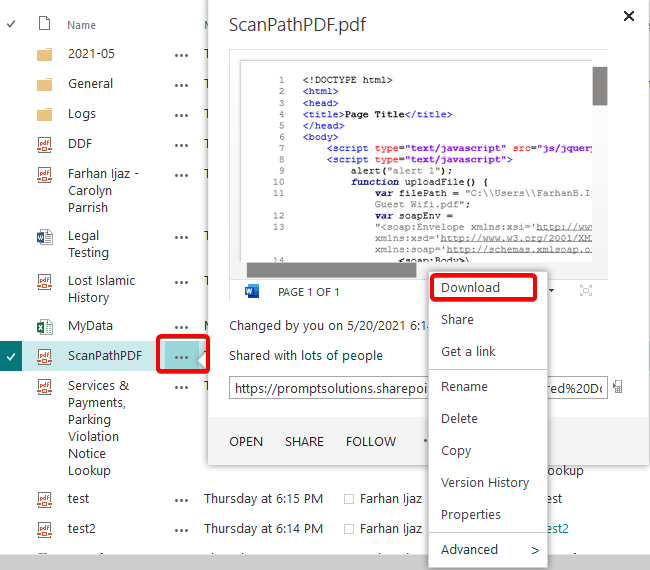Open ellipsis menu for Services & Payments file
650x570 pixels.
(181, 388)
